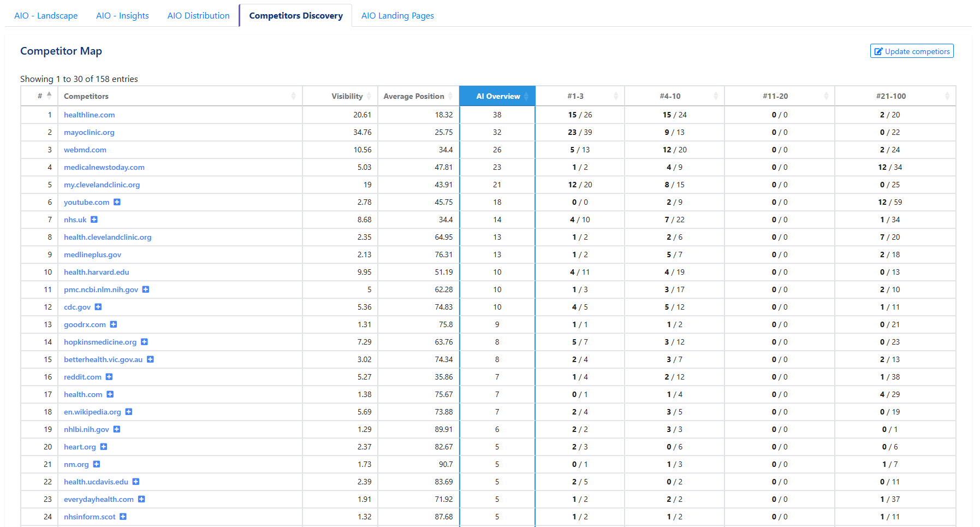Open mayoclinic.org link
The height and width of the screenshot is (527, 980).
click(x=89, y=132)
